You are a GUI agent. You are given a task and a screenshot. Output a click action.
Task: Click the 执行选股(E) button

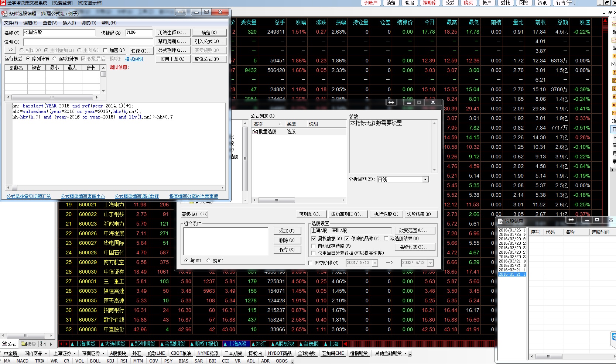coord(386,214)
